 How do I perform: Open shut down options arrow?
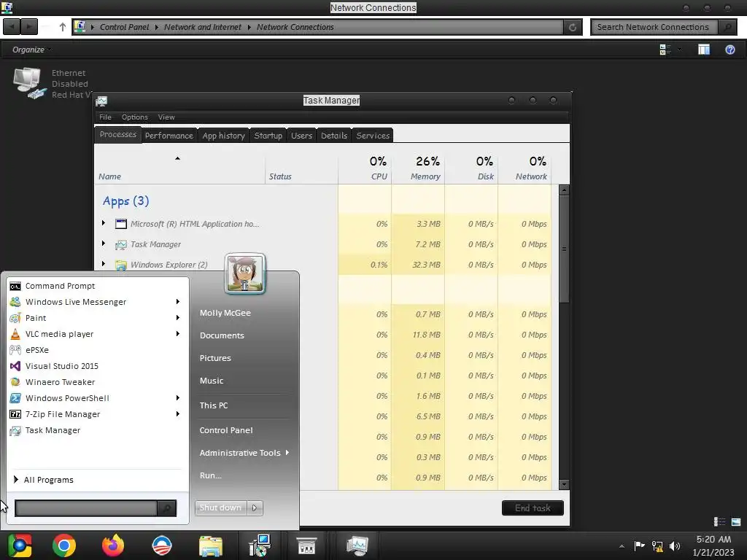(255, 508)
